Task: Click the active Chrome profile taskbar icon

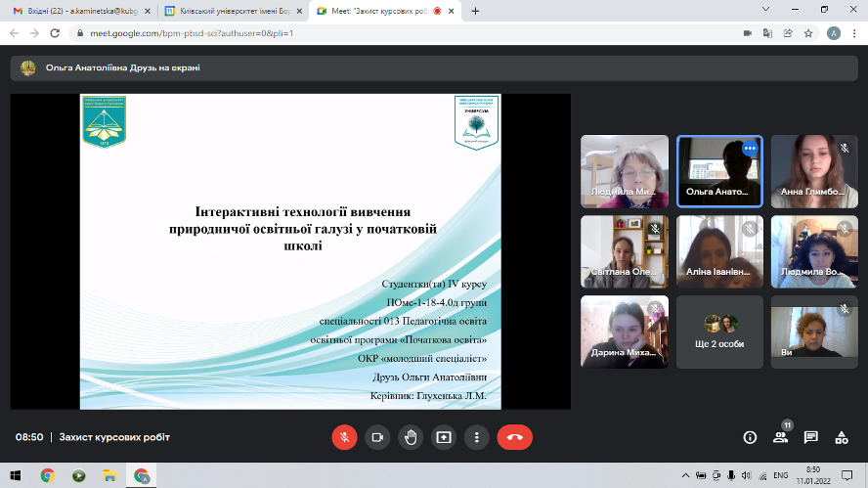Action: coord(141,475)
